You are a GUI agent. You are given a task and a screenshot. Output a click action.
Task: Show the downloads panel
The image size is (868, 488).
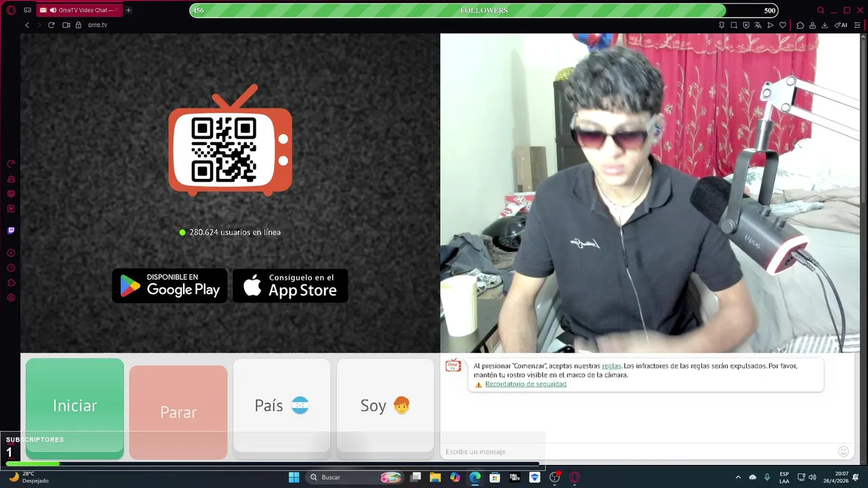tap(825, 25)
